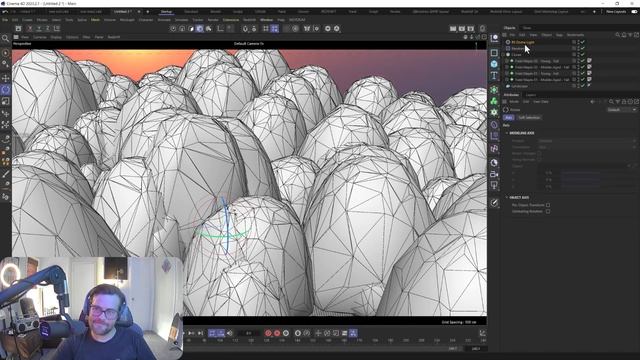The image size is (640, 360).
Task: Click the coordinate system icon beside Z lock
Action: (x=57, y=29)
